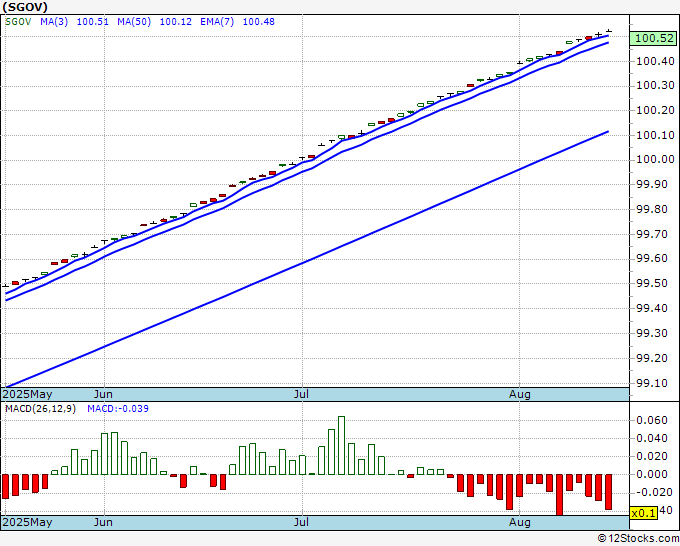Click the current price tag 100.52
680x546 pixels.
click(654, 38)
